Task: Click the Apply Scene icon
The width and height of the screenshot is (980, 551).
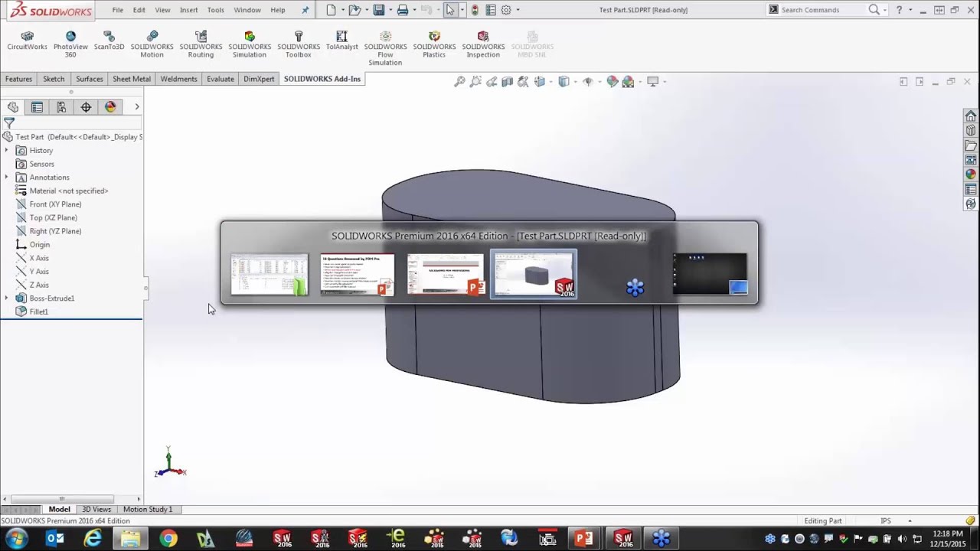Action: 628,82
